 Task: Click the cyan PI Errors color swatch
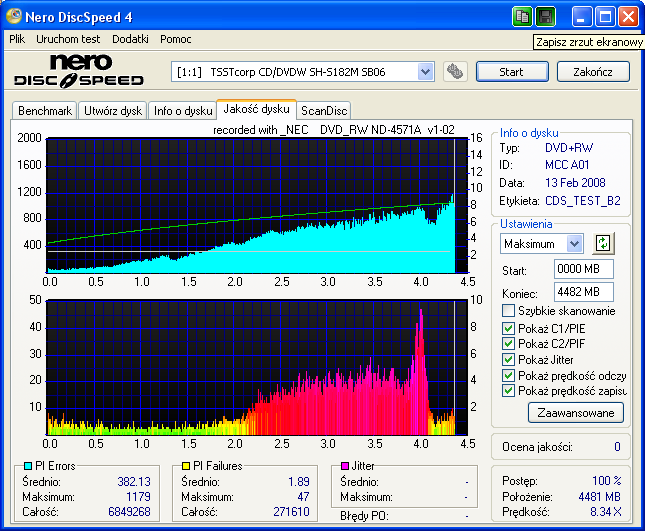[x=28, y=466]
